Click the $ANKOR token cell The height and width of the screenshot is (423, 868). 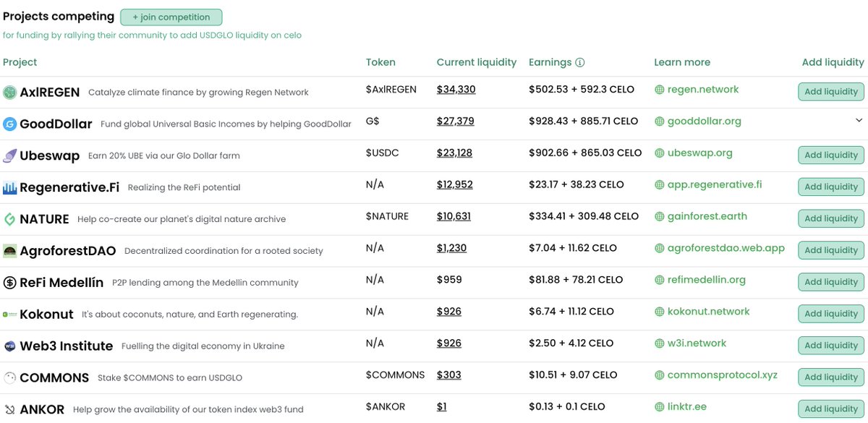(386, 407)
